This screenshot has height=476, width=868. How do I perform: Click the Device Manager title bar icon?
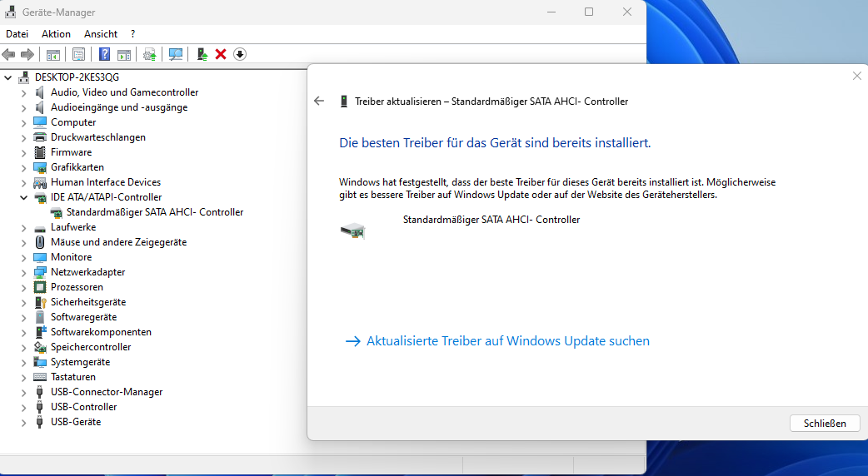tap(11, 12)
